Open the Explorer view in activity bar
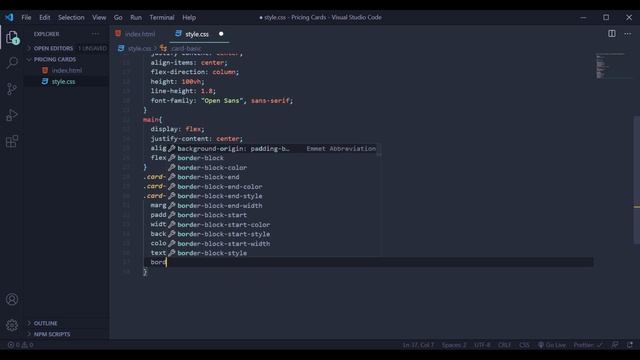Screen dimensions: 640x360 (x=12, y=38)
